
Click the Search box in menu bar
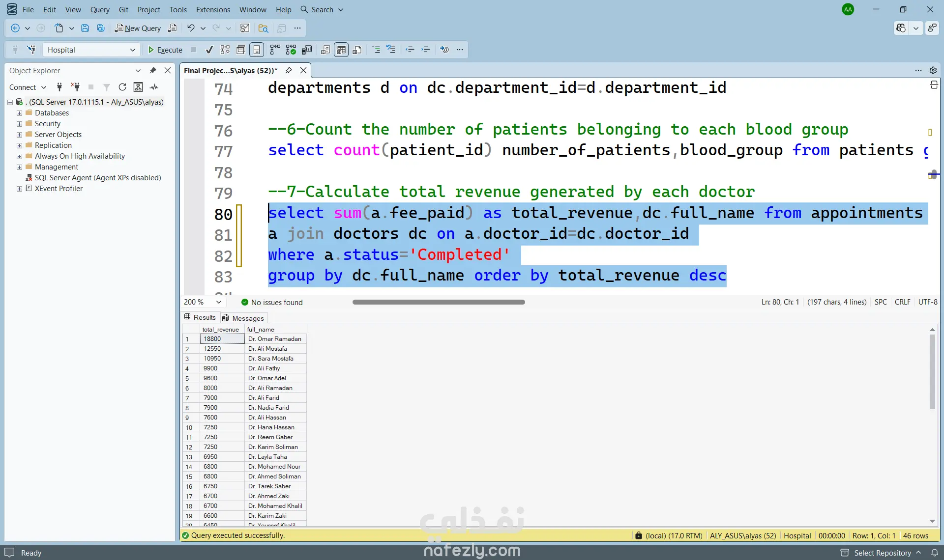tap(322, 9)
